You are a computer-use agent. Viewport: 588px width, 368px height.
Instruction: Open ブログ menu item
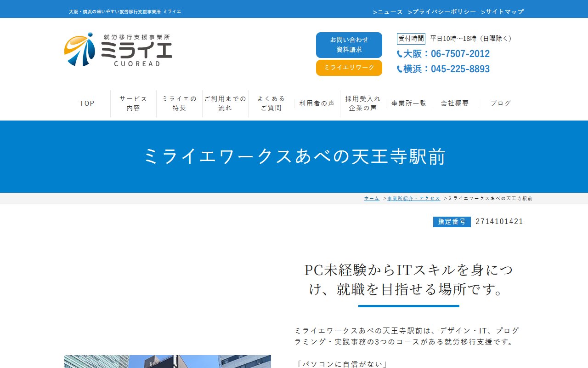[x=501, y=103]
